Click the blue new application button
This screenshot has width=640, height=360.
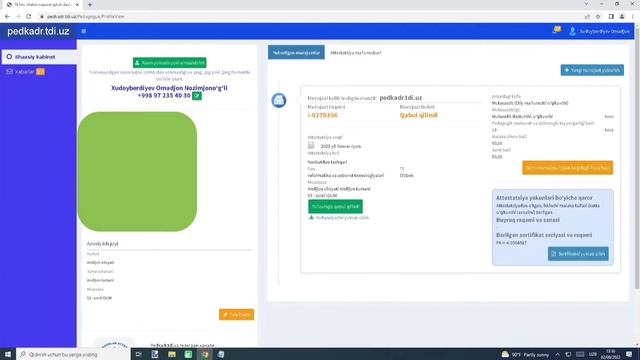[x=592, y=70]
